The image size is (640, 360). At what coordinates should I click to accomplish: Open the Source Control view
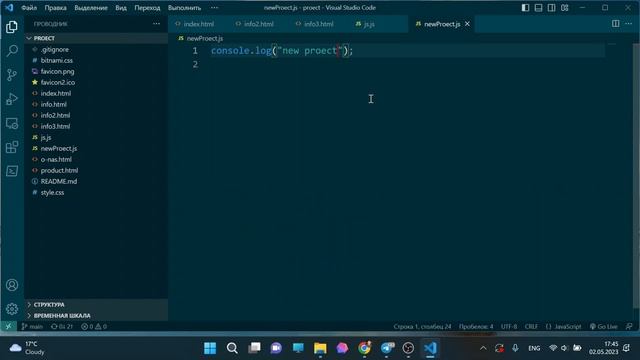point(12,75)
